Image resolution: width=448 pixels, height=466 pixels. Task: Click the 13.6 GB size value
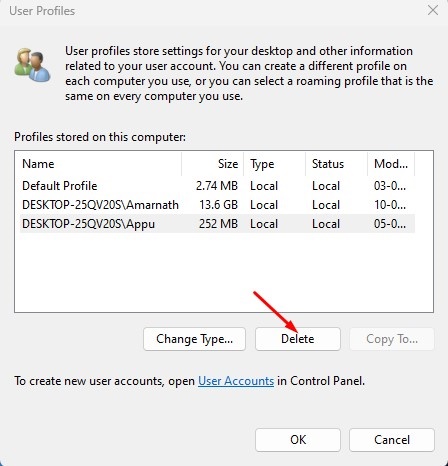(x=218, y=205)
